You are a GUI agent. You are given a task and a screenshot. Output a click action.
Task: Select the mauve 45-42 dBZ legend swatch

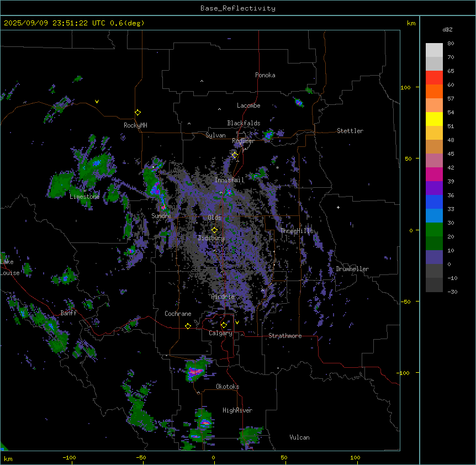[434, 161]
